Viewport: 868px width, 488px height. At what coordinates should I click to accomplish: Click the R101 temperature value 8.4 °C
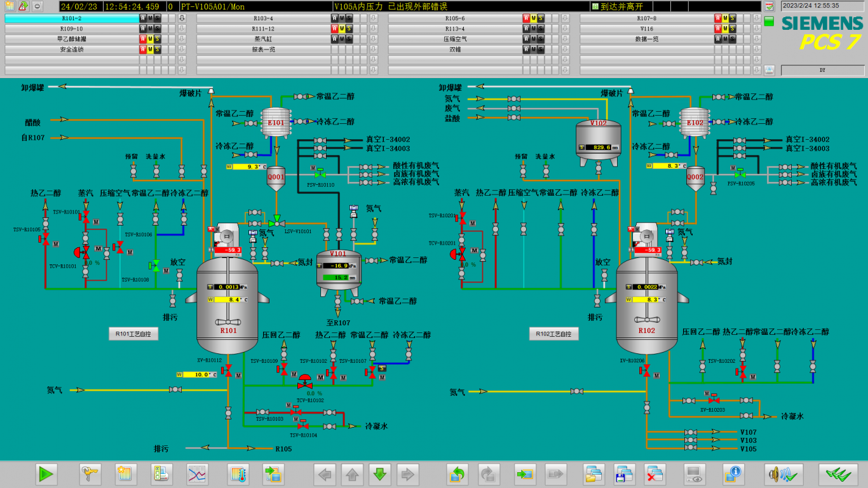[227, 299]
